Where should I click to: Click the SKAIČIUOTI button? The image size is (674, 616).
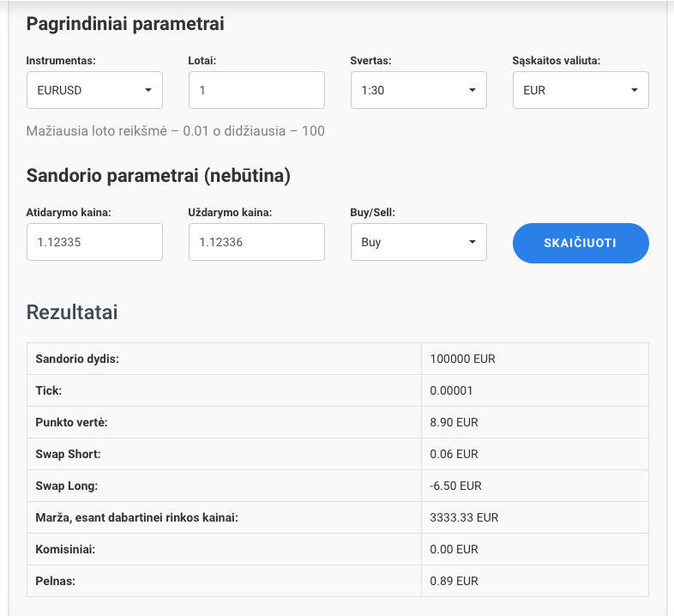coord(581,243)
